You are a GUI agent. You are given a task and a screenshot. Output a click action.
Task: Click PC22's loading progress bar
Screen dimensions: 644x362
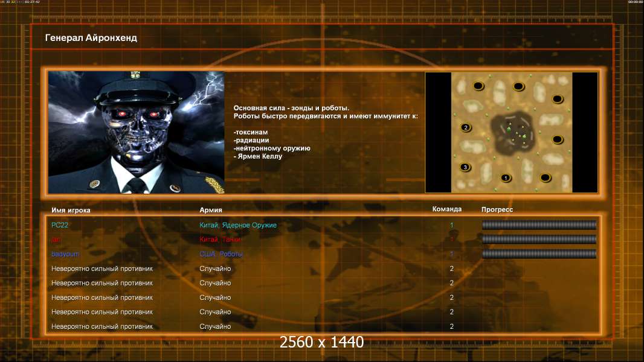539,224
